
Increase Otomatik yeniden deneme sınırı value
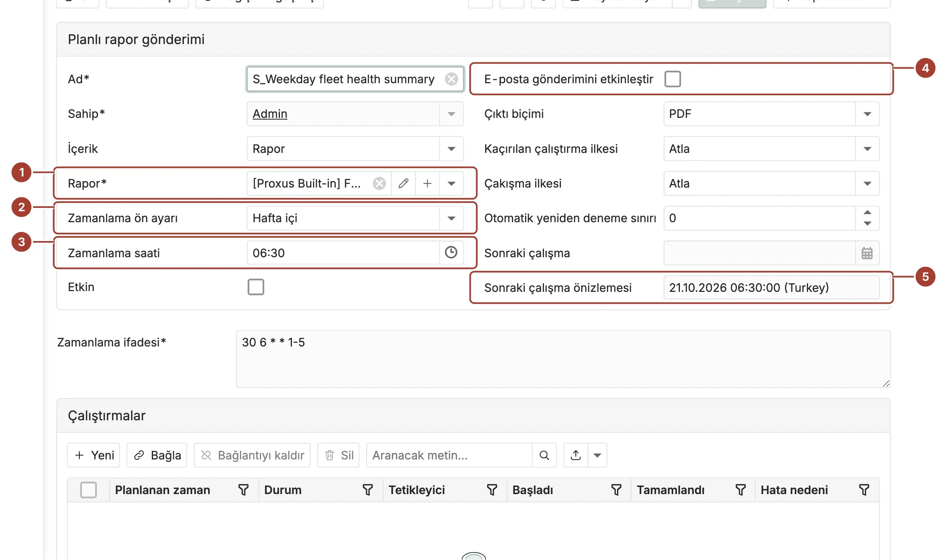click(x=868, y=212)
